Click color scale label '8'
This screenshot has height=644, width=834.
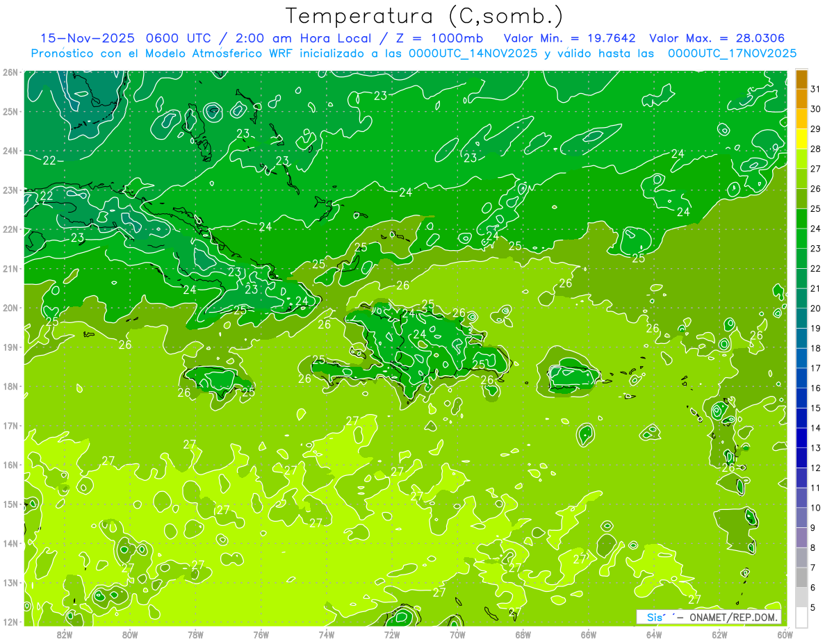point(813,547)
